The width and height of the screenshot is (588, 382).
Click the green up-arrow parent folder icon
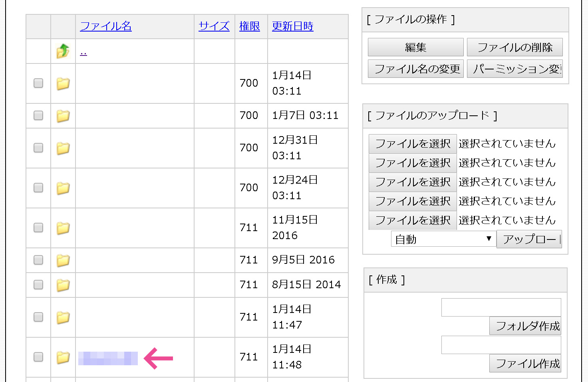coord(63,51)
